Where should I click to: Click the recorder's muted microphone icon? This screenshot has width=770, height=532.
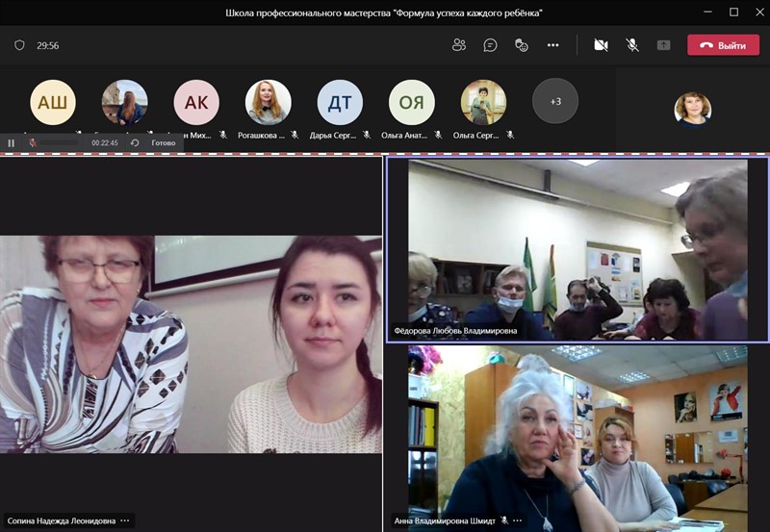tap(33, 142)
